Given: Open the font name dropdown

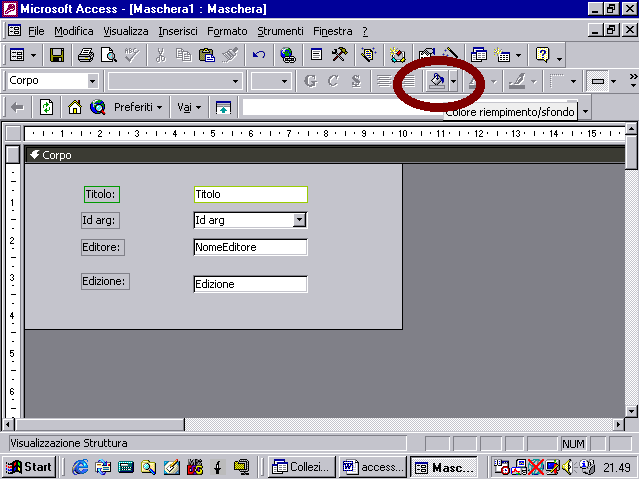Looking at the screenshot, I should [x=235, y=81].
